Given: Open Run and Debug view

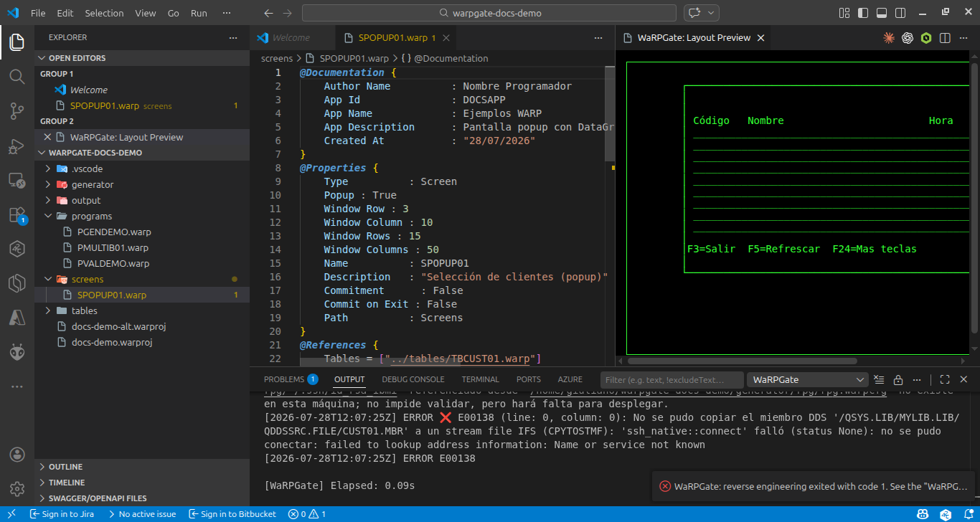Looking at the screenshot, I should (x=17, y=146).
